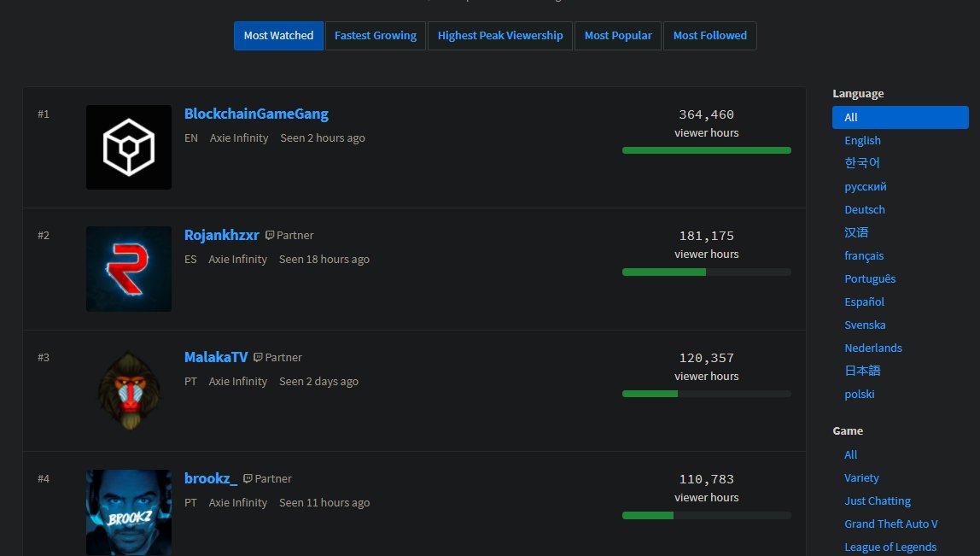980x556 pixels.
Task: Select the Highest Peak Viewership tab
Action: [x=500, y=36]
